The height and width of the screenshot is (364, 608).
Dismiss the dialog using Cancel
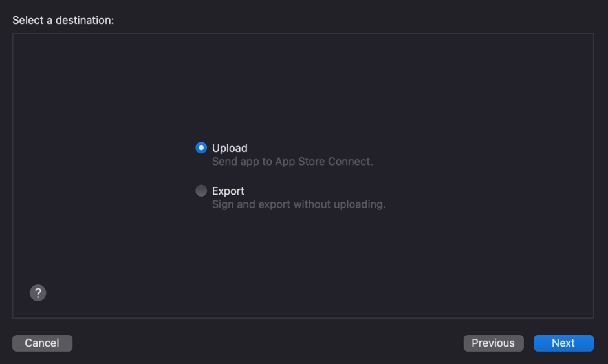(x=42, y=343)
